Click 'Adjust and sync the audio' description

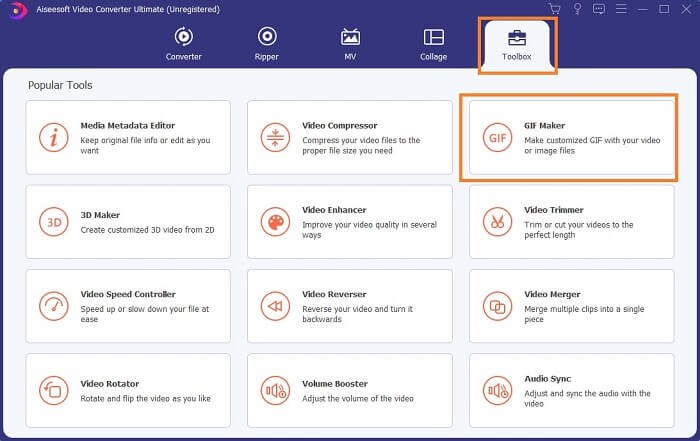587,398
